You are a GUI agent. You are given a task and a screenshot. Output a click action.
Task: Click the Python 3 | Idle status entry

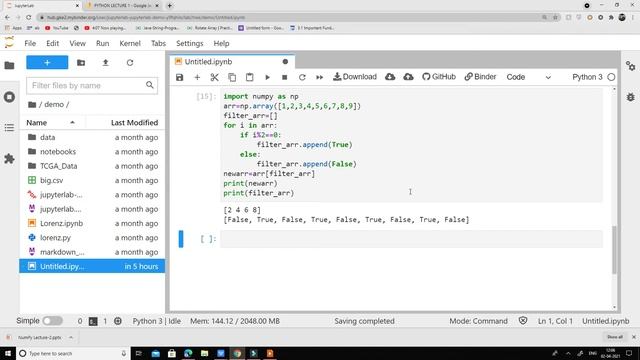pyautogui.click(x=157, y=321)
